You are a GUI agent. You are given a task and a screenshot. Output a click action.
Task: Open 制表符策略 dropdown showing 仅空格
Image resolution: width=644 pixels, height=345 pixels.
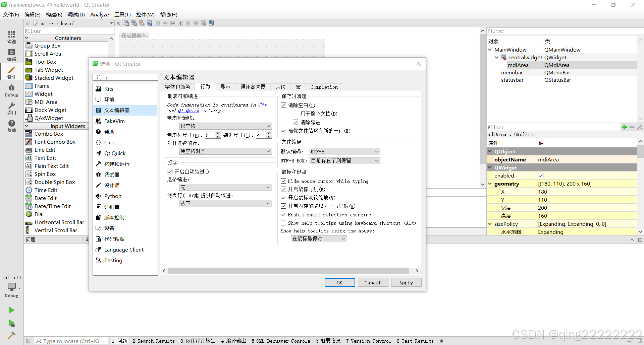click(x=225, y=126)
